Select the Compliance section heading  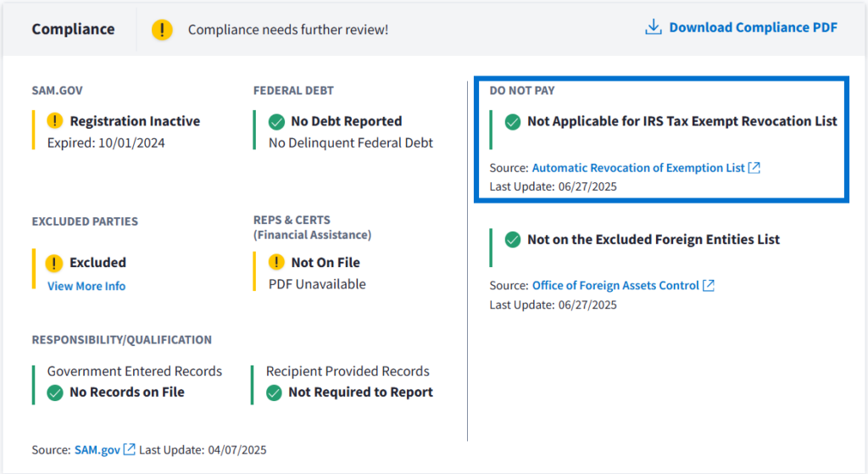[73, 29]
